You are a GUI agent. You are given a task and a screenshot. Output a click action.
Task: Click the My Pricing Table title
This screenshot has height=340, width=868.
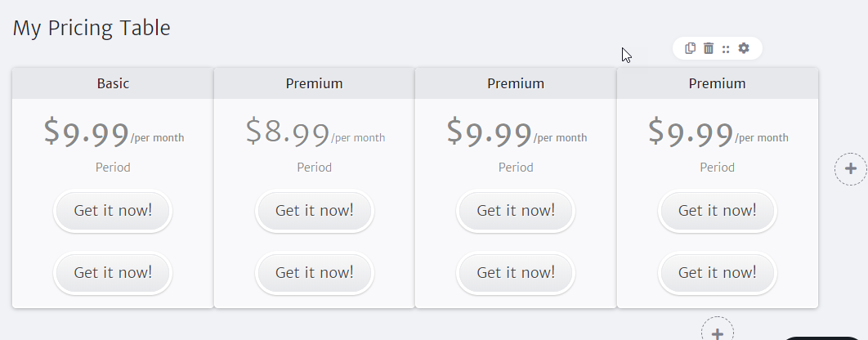point(92,29)
